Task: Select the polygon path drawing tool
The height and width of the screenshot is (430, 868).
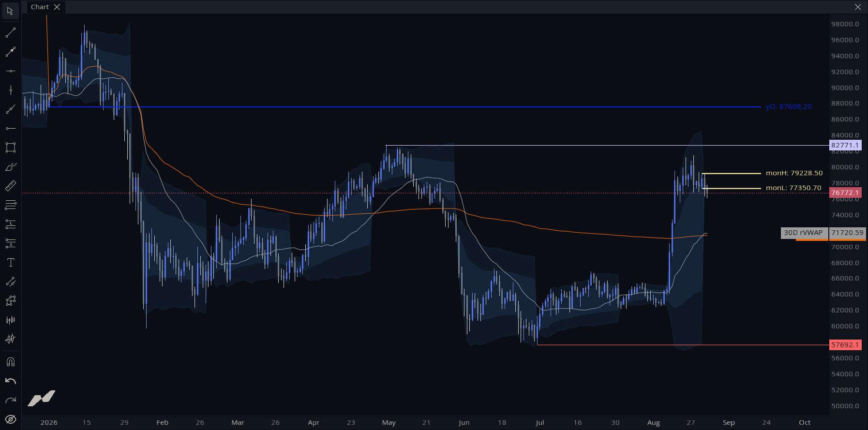Action: point(10,301)
